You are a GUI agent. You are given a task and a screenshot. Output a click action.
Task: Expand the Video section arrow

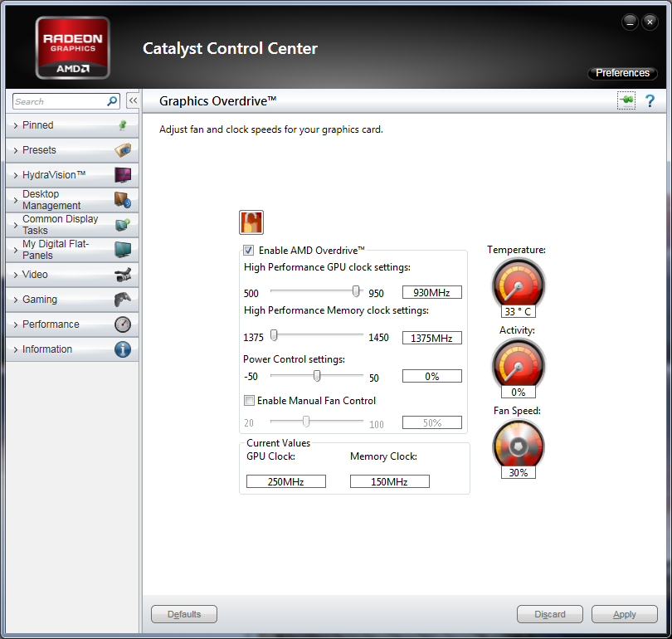16,275
